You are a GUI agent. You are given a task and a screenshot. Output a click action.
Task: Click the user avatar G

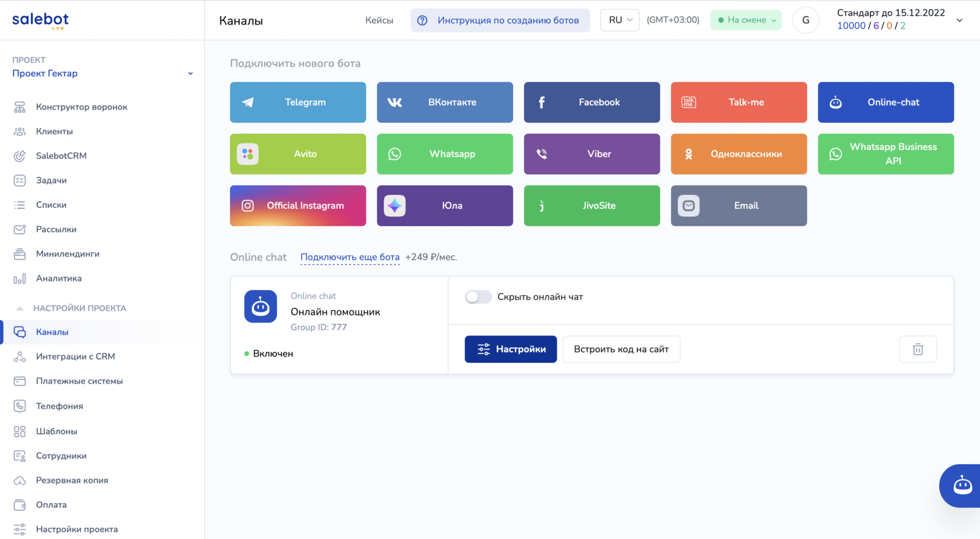[x=806, y=20]
